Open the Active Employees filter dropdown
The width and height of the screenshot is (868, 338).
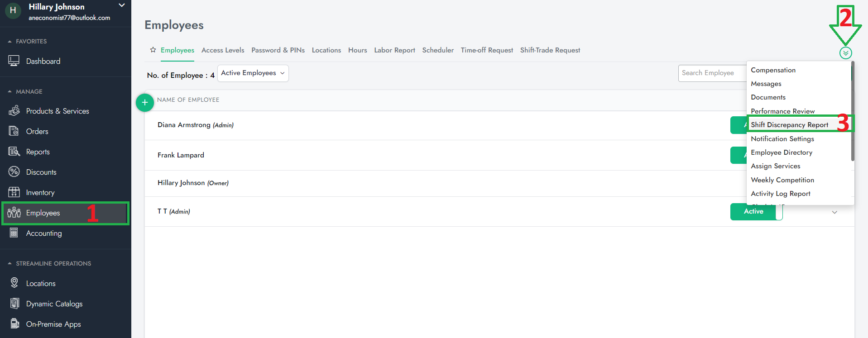(253, 73)
